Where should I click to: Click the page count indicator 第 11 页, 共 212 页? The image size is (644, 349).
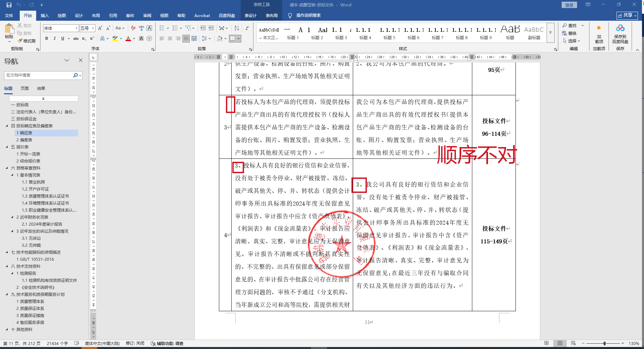tap(22, 343)
